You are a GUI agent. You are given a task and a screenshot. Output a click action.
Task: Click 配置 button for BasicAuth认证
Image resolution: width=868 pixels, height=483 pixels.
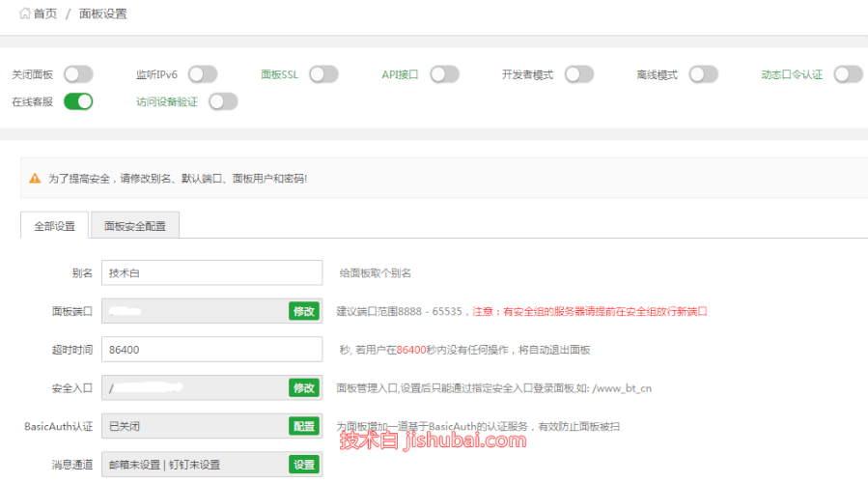click(304, 426)
